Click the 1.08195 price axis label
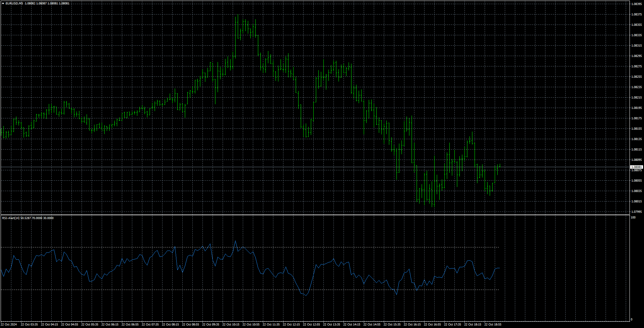Image resolution: width=644 pixels, height=328 pixels. (637, 108)
